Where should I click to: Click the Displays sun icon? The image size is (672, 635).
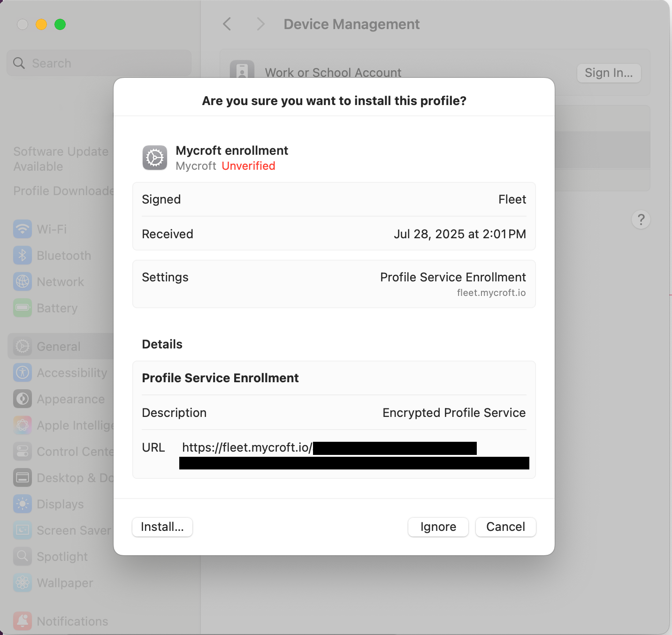pos(23,504)
